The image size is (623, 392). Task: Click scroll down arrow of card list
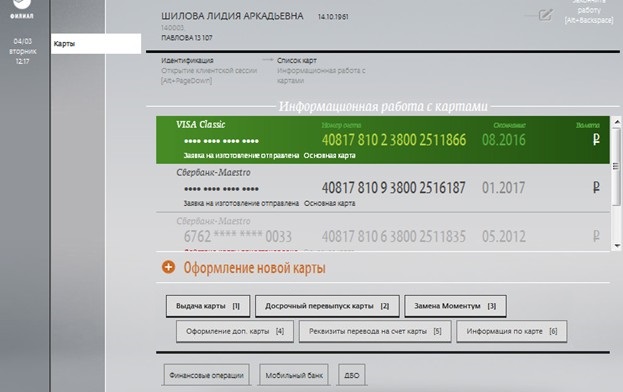click(x=617, y=246)
